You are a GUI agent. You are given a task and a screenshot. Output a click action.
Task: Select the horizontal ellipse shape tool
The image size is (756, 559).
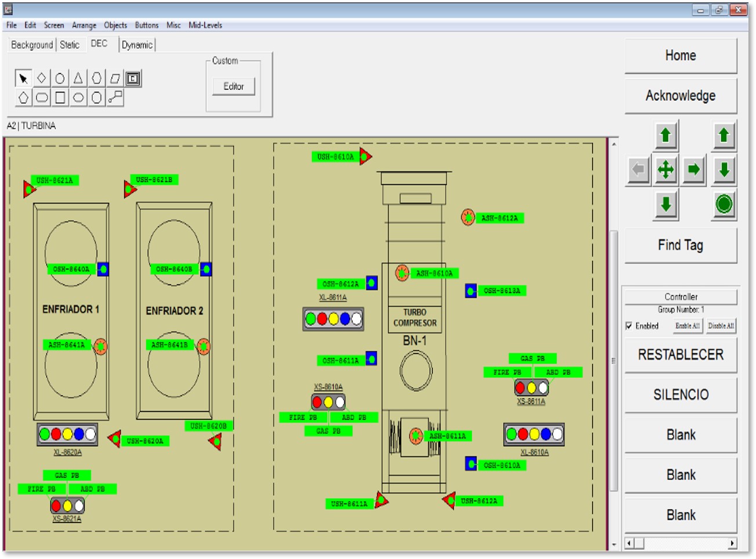pyautogui.click(x=78, y=97)
